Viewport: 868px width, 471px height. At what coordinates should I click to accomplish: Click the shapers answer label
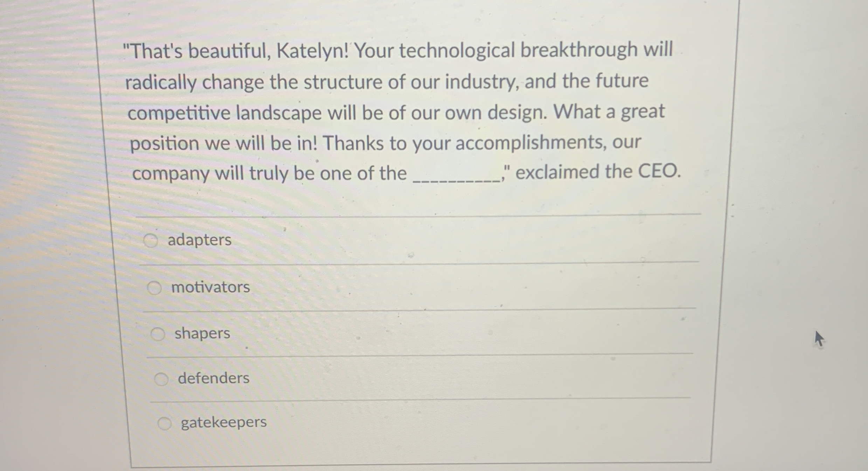(202, 333)
